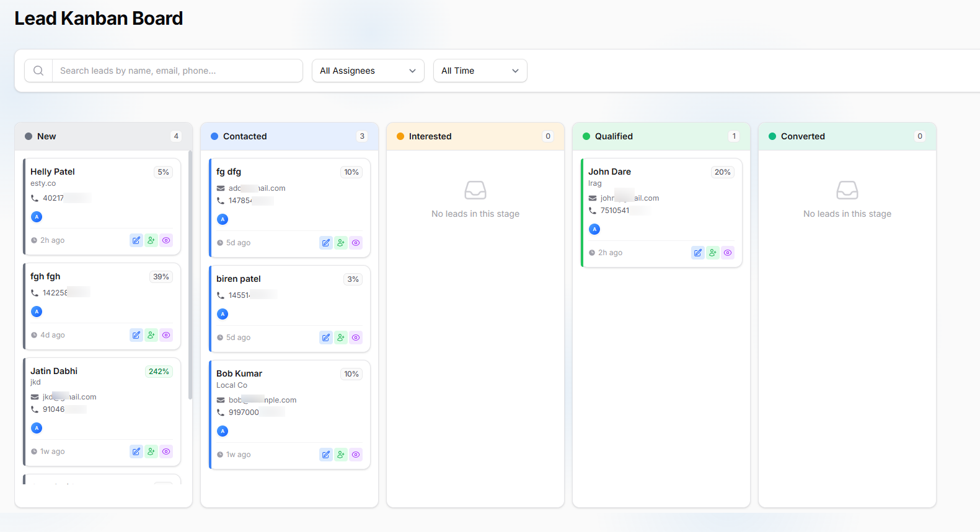Image resolution: width=980 pixels, height=532 pixels.
Task: Assign user to John Dare lead
Action: [713, 253]
